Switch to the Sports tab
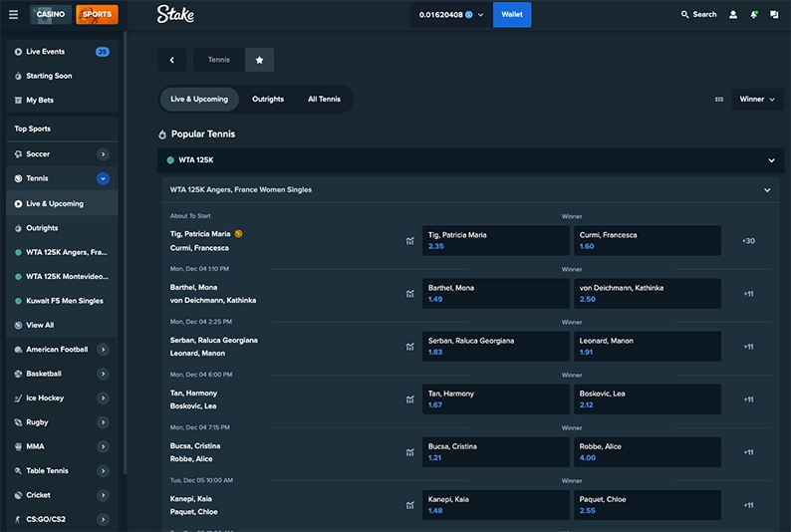The width and height of the screenshot is (791, 532). (97, 14)
